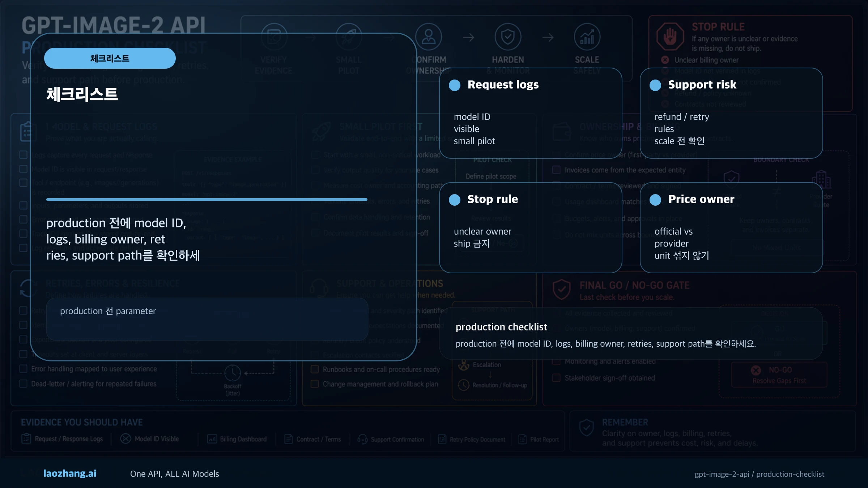Check Error handling mapped to user experience
This screenshot has height=488, width=868.
[x=24, y=369]
